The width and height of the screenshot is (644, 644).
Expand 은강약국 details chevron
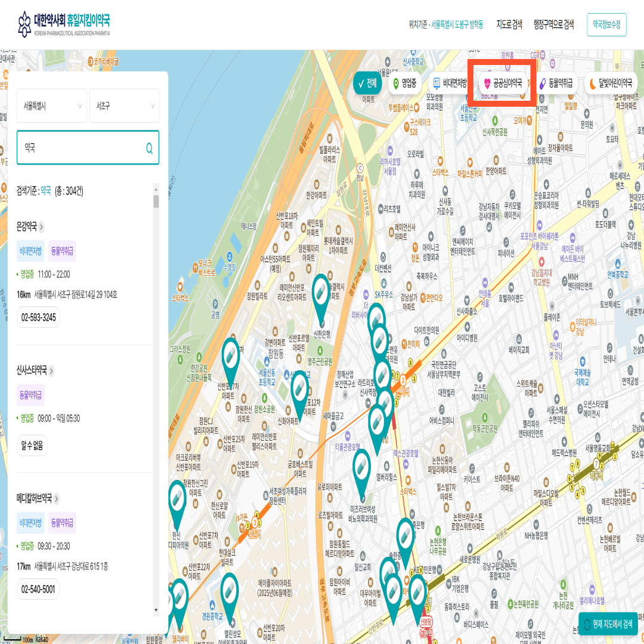click(42, 227)
